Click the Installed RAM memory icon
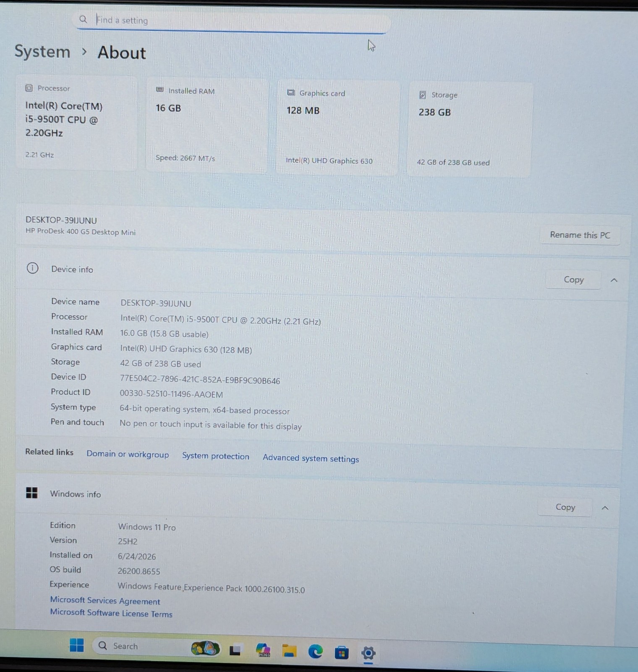The height and width of the screenshot is (672, 638). pyautogui.click(x=160, y=90)
